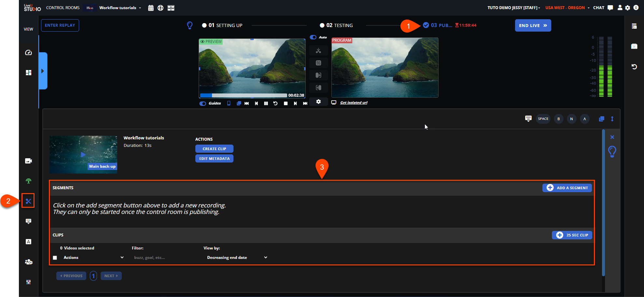Open the TUTO DEMO JESSY account dropdown

[513, 8]
